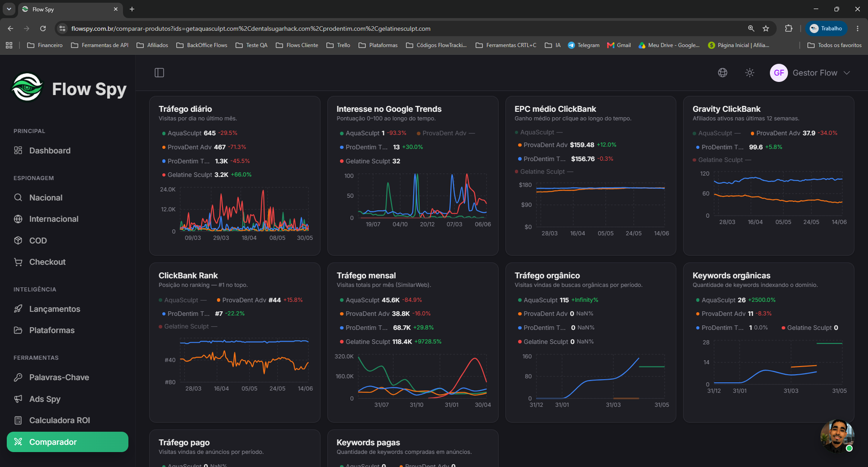Screen dimensions: 868x467
Task: Toggle AquaSculpt series in Tráfego diário
Action: 200,133
